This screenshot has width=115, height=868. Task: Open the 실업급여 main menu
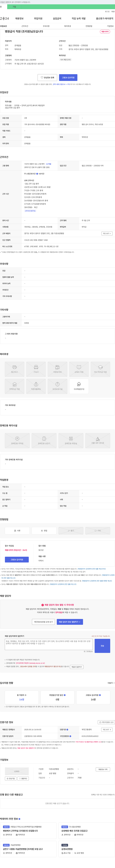(x=57, y=19)
